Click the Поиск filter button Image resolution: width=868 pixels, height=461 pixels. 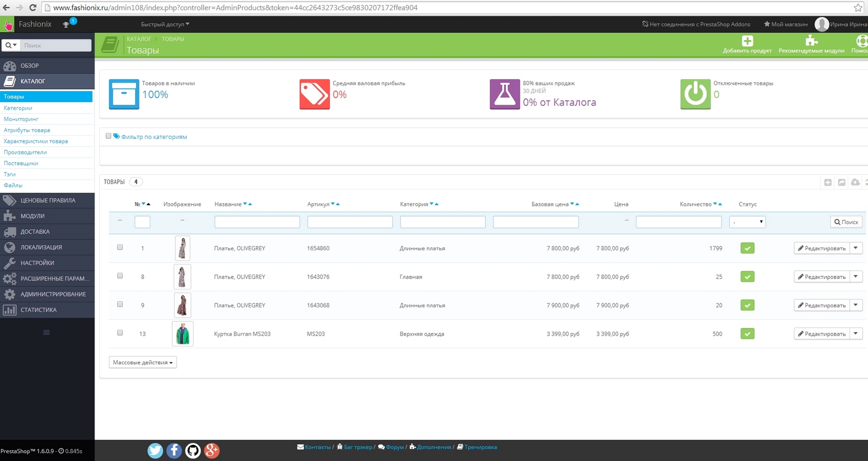(846, 222)
